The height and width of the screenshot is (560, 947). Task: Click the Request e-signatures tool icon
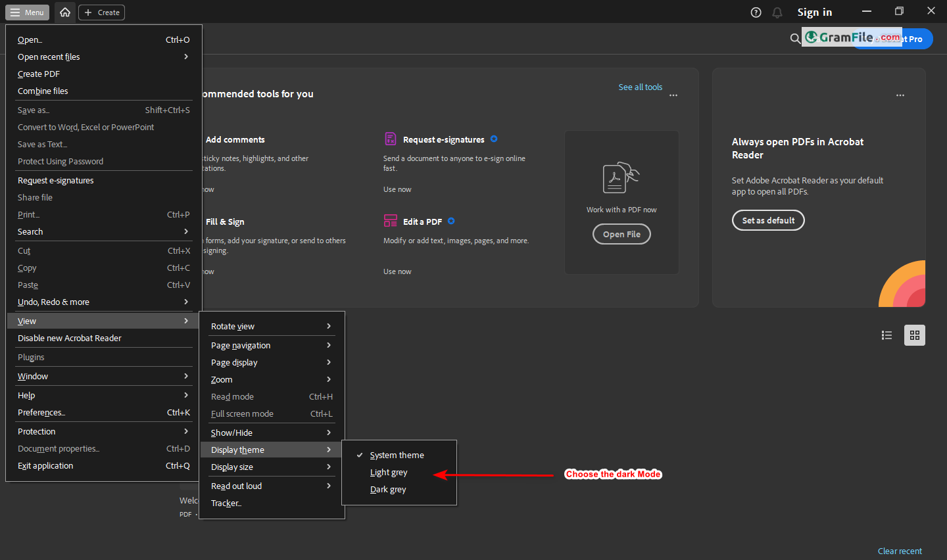391,139
